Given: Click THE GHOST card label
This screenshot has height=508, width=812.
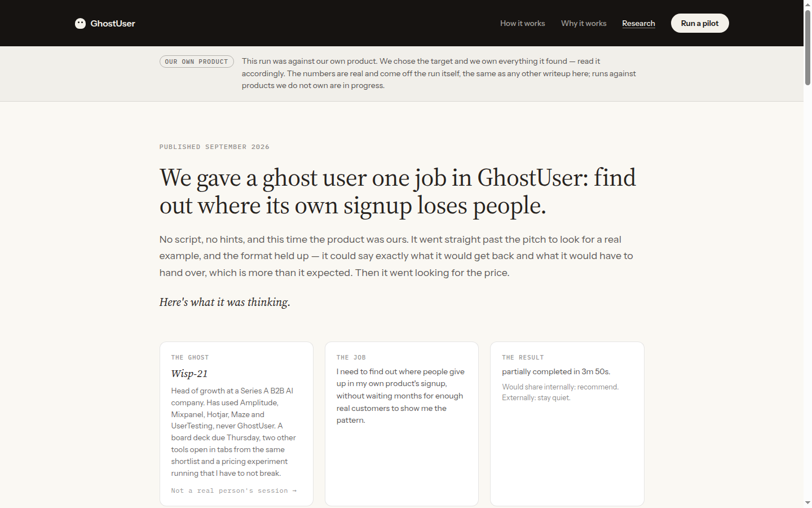Looking at the screenshot, I should point(190,357).
